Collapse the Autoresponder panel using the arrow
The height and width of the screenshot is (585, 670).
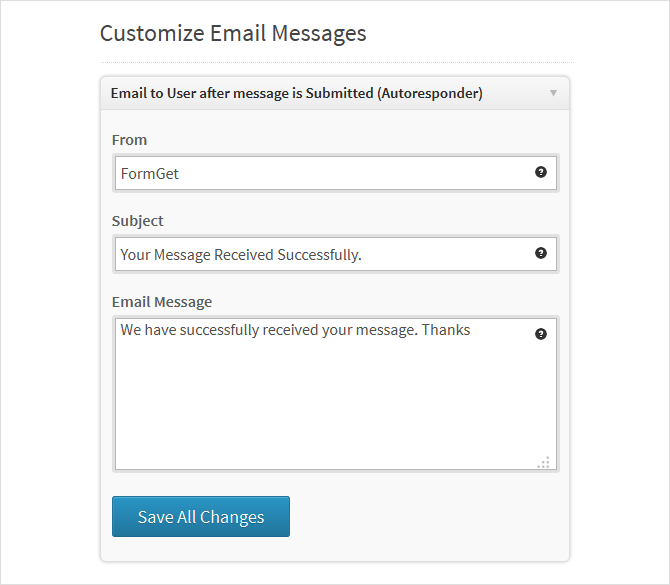click(553, 93)
